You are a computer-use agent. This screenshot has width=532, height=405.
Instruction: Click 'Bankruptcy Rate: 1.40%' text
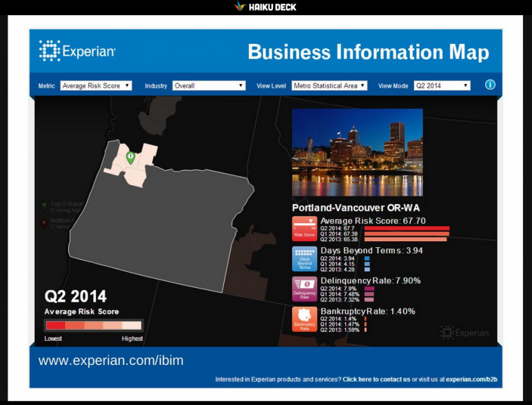point(368,311)
